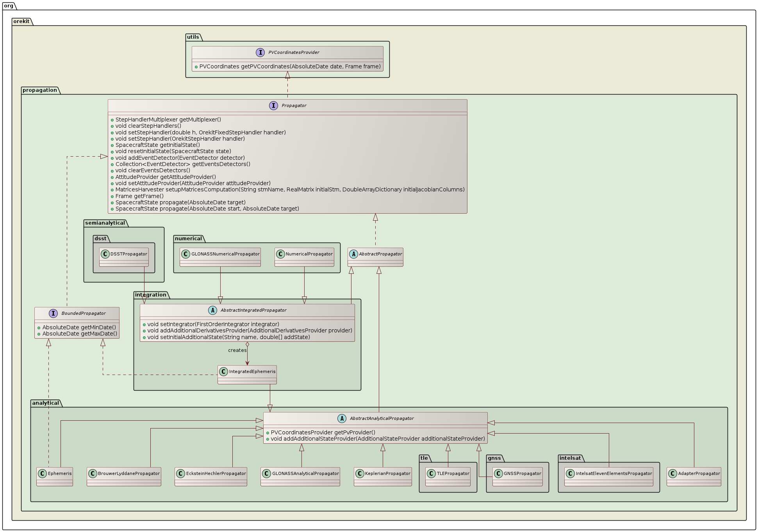Open the utils package tab

pyautogui.click(x=193, y=37)
